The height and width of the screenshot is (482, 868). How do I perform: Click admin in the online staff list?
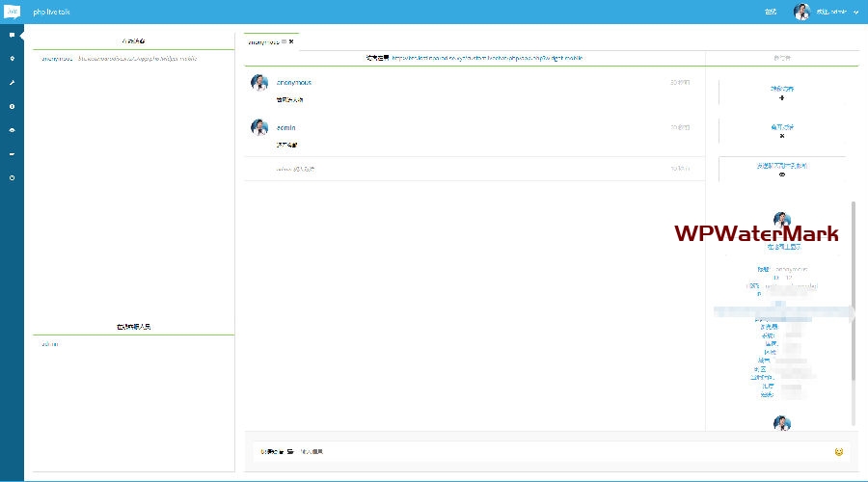[x=49, y=344]
